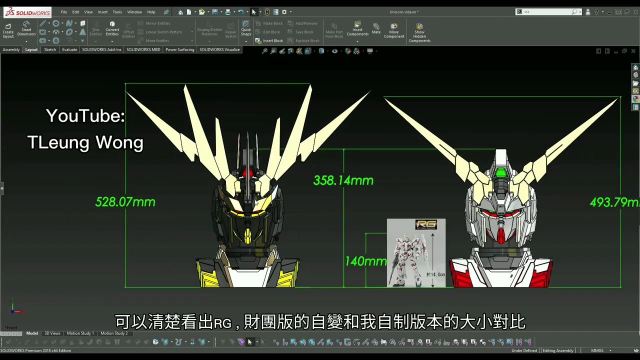Open the Tools menu
Image resolution: width=640 pixels, height=360 pixels.
[118, 12]
